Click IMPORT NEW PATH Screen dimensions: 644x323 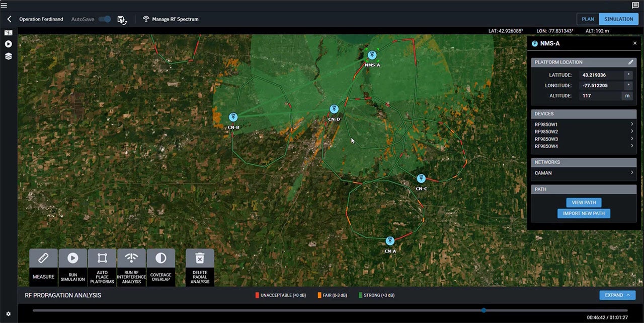click(x=584, y=213)
